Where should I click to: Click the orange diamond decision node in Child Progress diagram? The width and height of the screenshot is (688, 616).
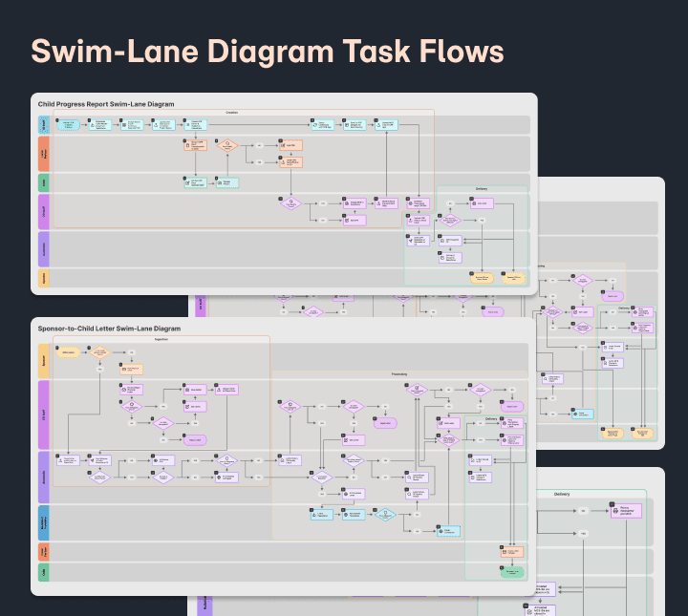[227, 145]
